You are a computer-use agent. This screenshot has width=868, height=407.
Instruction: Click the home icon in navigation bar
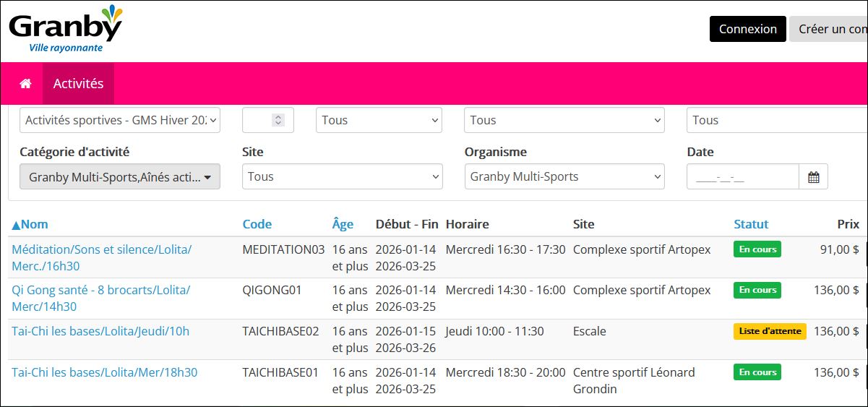click(x=25, y=84)
